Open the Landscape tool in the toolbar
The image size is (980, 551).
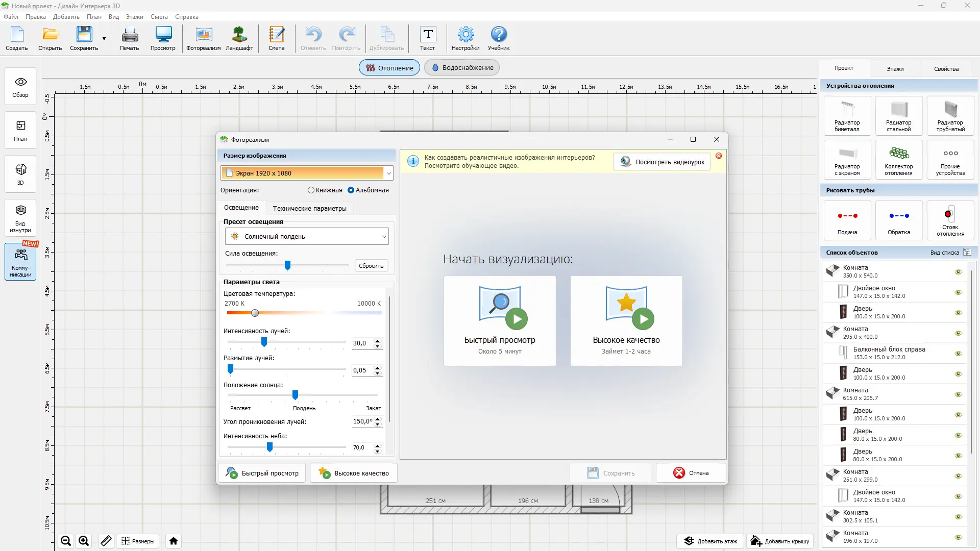239,39
